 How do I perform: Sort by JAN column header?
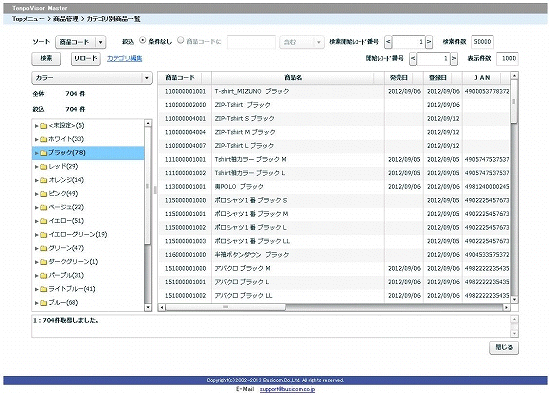pyautogui.click(x=486, y=78)
